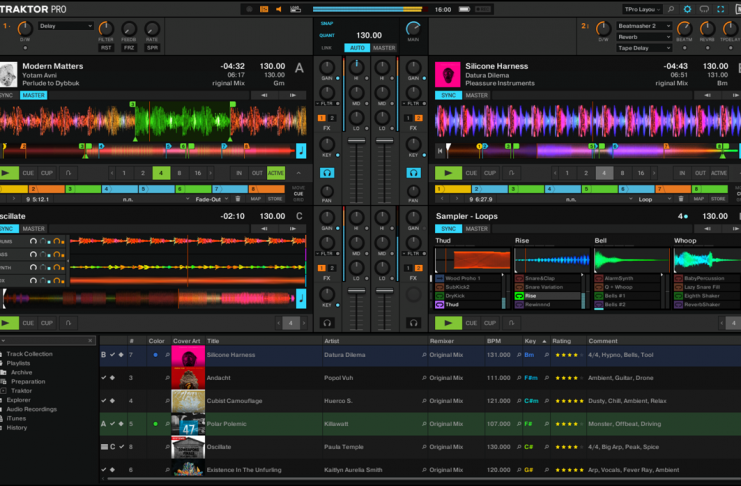Open the Reverb effect slot dropdown
The height and width of the screenshot is (486, 741).
tap(644, 37)
